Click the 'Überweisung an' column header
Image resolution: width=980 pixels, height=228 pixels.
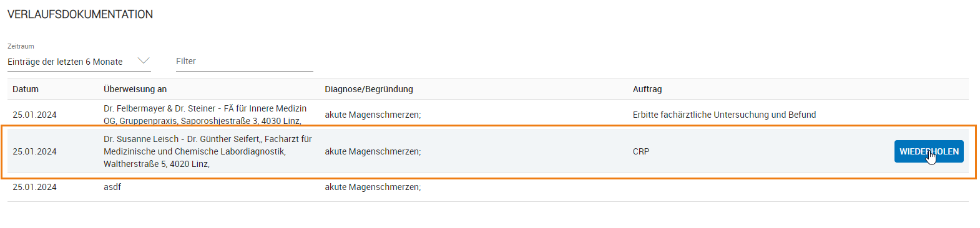(x=135, y=89)
